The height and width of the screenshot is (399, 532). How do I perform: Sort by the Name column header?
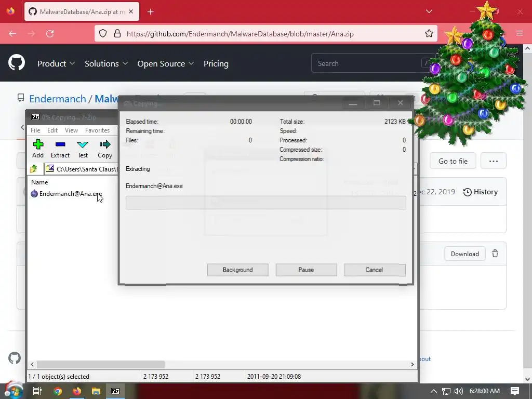click(x=39, y=182)
